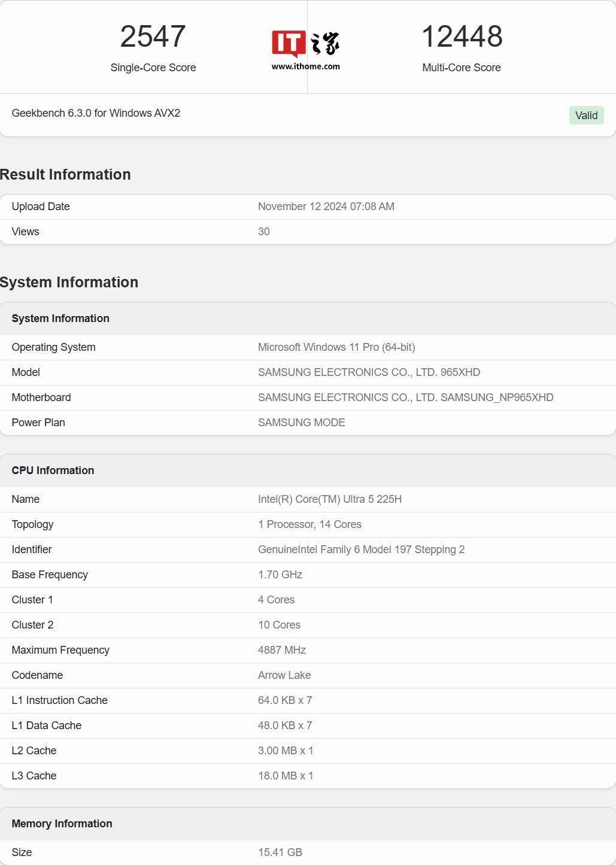The width and height of the screenshot is (616, 865).
Task: Click the Result Information heading
Action: 65,174
